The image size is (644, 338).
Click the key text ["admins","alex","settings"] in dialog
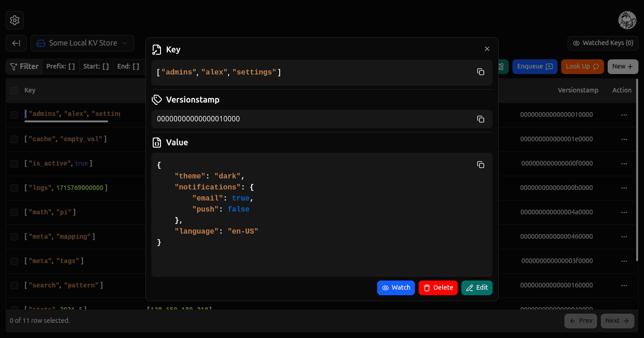pos(218,72)
